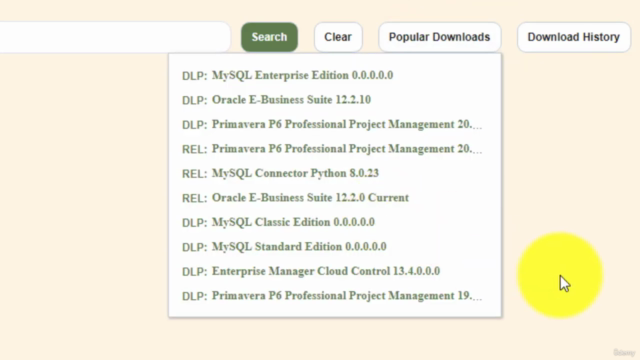Click the Clear button
The width and height of the screenshot is (640, 360).
point(338,37)
